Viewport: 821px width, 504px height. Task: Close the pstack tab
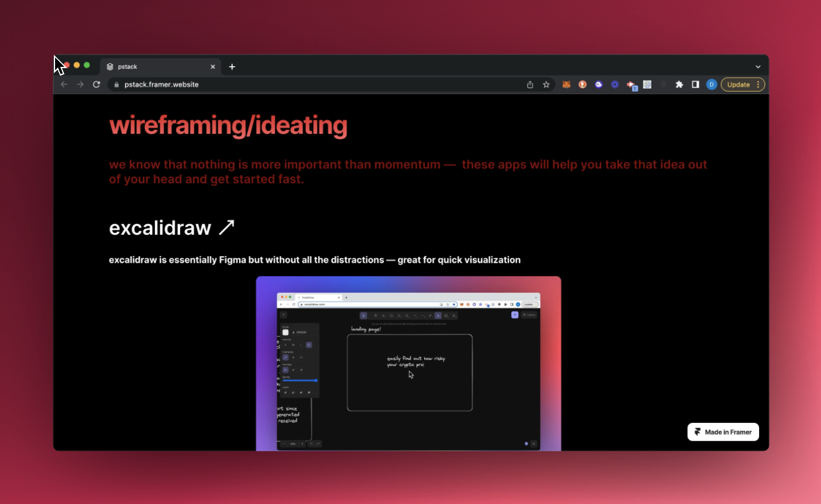click(x=213, y=67)
